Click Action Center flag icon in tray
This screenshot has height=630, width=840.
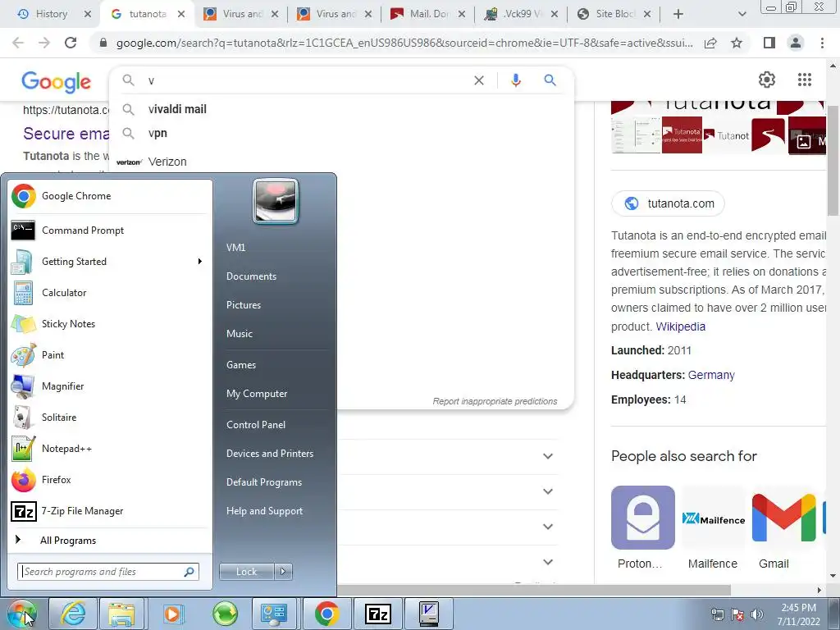737,614
